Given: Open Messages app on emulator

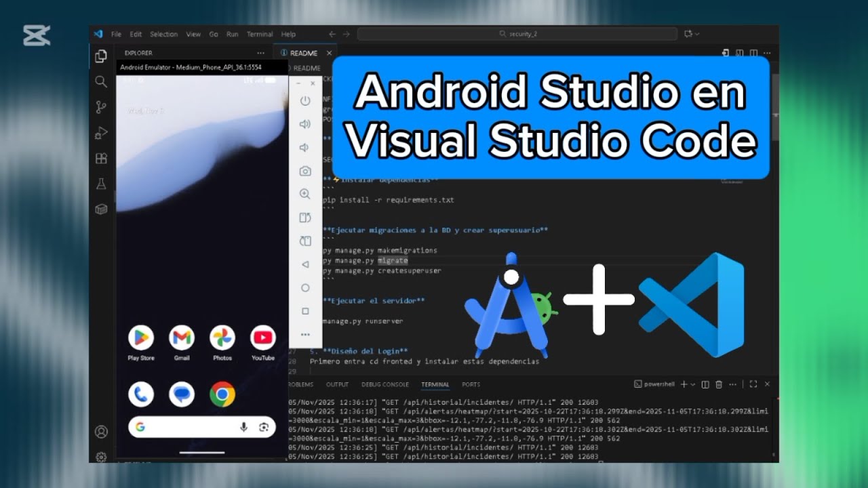Looking at the screenshot, I should pyautogui.click(x=182, y=394).
